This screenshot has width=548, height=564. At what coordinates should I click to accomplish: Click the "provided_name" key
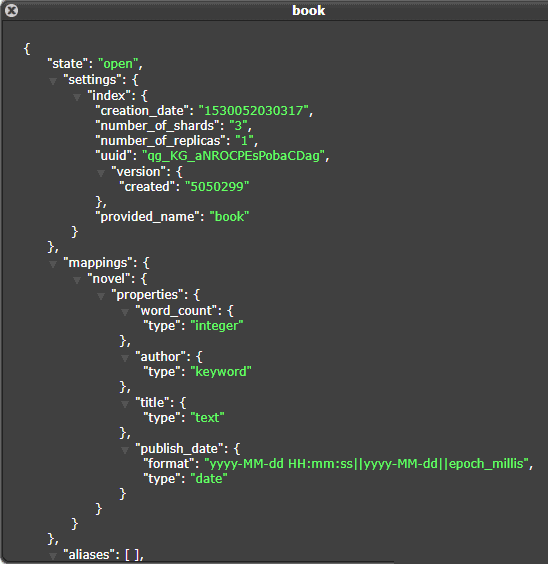pos(147,217)
